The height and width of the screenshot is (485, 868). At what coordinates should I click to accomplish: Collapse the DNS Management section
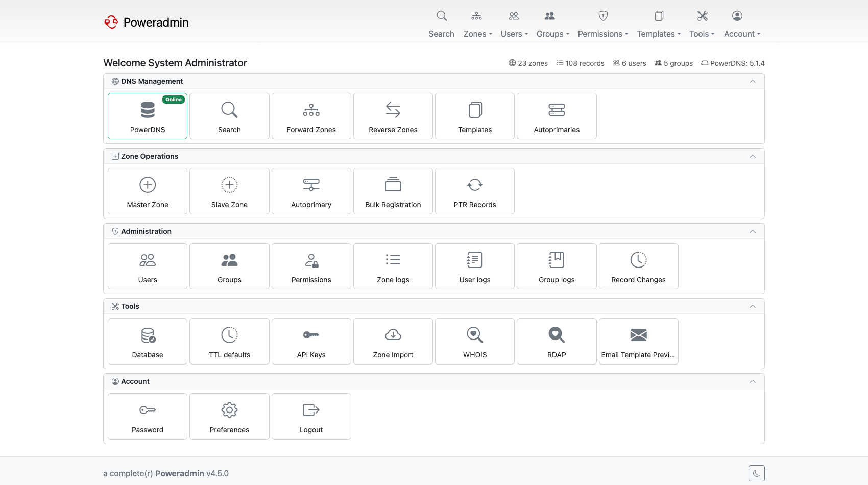point(752,81)
